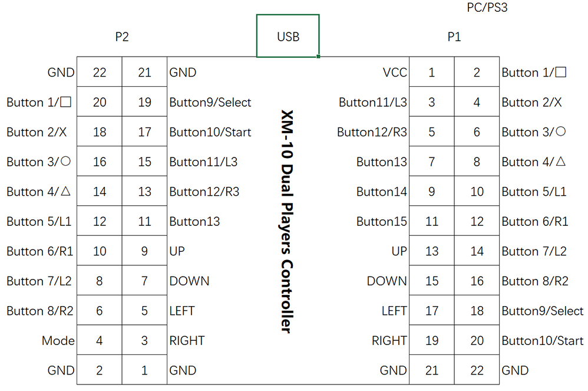Select the pin 22 cell on P1
Screen dimensions: 588x391
[x=477, y=370]
